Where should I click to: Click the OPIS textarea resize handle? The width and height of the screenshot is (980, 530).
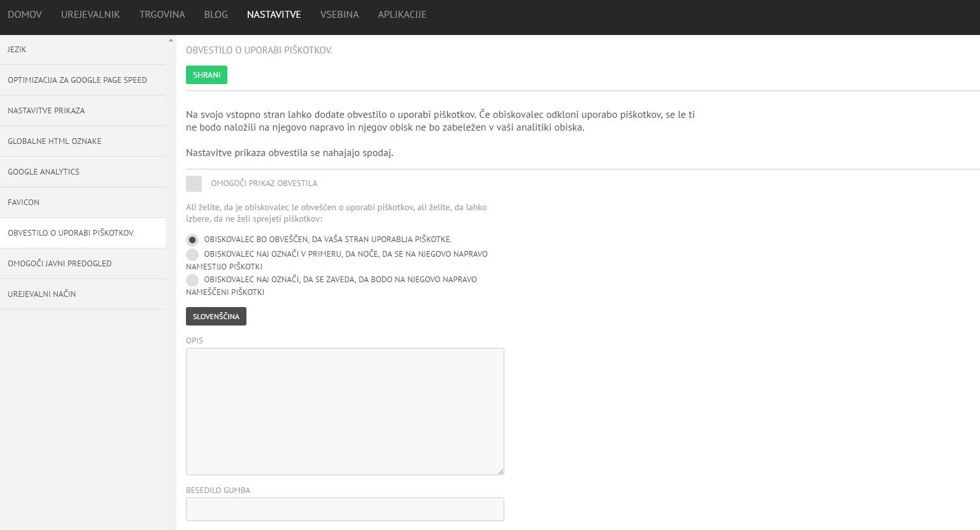click(501, 471)
